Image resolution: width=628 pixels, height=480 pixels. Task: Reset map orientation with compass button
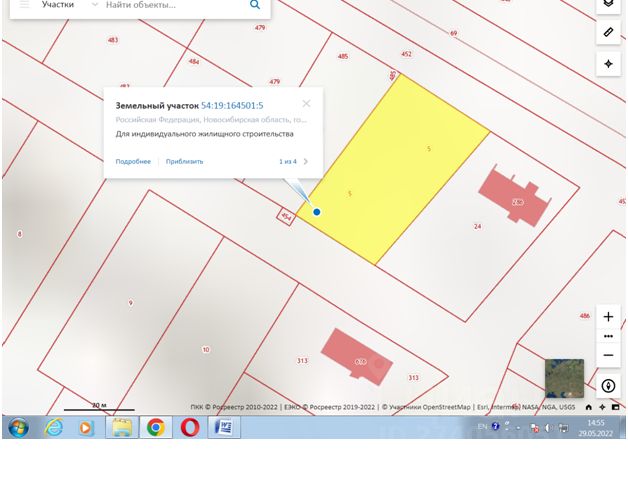608,385
